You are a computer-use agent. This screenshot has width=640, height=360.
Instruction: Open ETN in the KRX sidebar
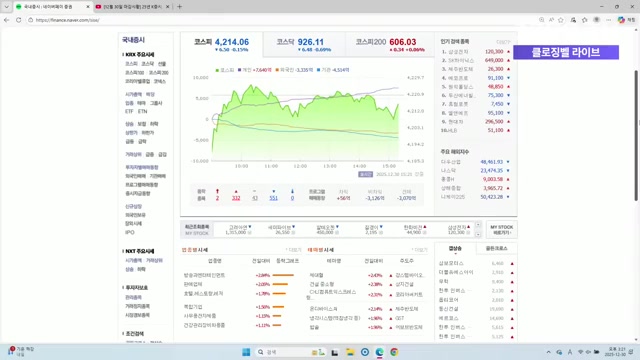tap(142, 111)
